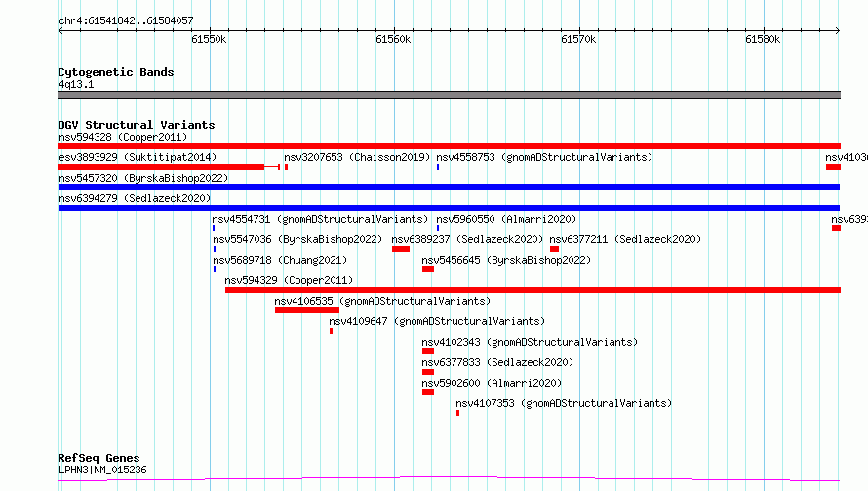868x491 pixels.
Task: Select the nsv6377211 (Sedlazeck2020) label
Action: coord(625,239)
